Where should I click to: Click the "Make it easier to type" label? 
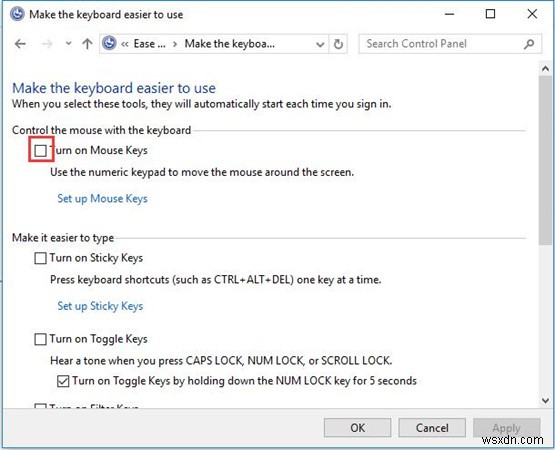click(63, 238)
